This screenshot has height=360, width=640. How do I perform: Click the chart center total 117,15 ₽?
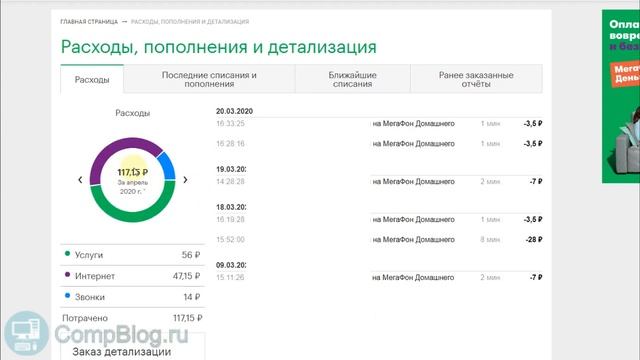[x=133, y=172]
